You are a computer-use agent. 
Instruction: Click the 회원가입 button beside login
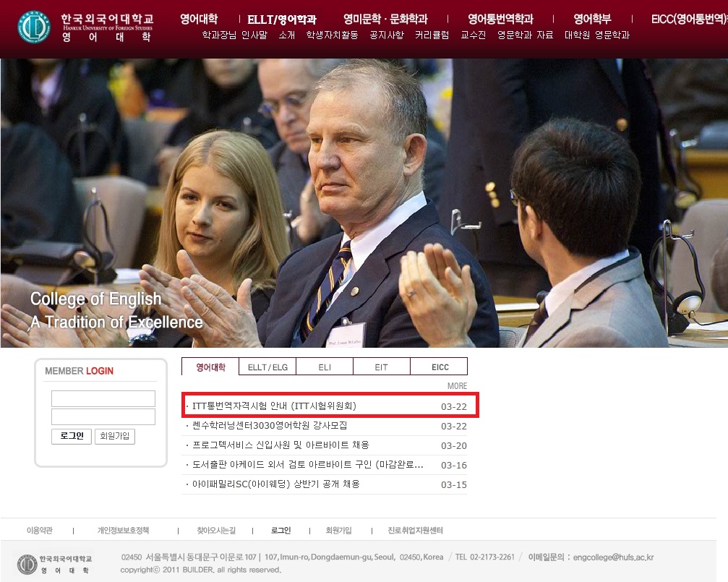(116, 436)
